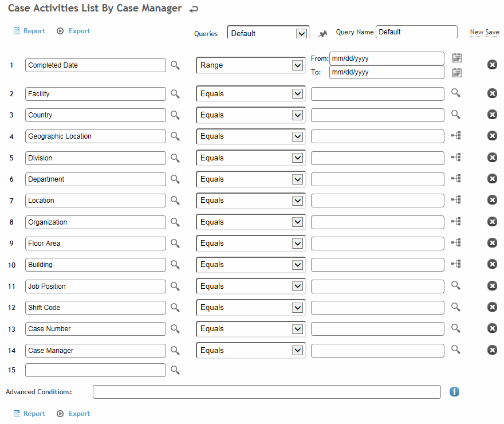Remove the Shift Code criteria row
The width and height of the screenshot is (504, 424).
[492, 307]
